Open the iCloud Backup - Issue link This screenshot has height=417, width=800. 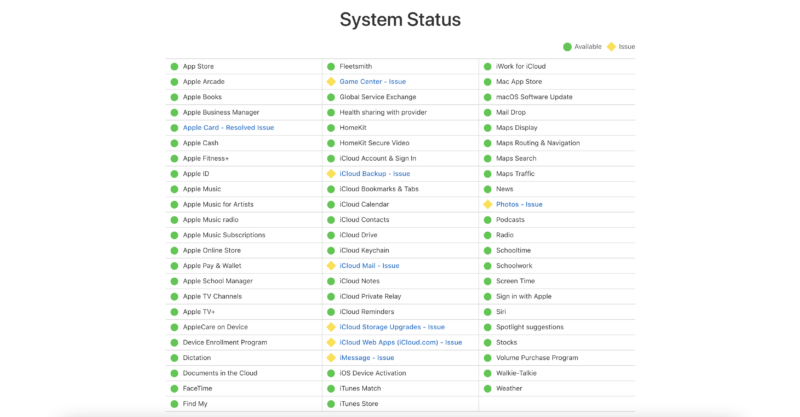[x=374, y=174]
